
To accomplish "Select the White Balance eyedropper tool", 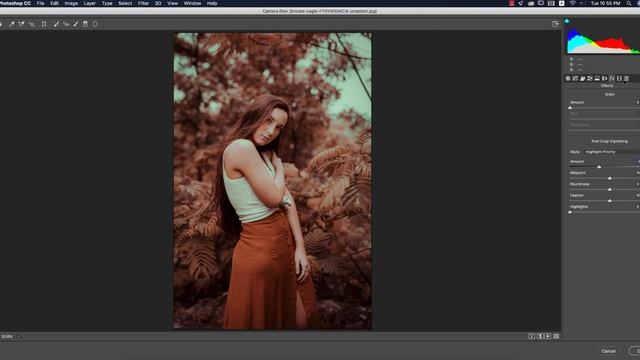I will 12,24.
